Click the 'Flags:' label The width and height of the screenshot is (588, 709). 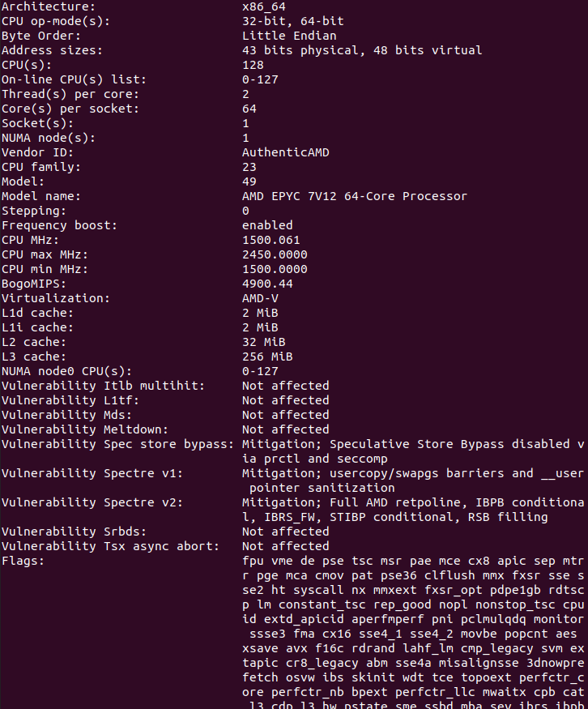pos(23,561)
